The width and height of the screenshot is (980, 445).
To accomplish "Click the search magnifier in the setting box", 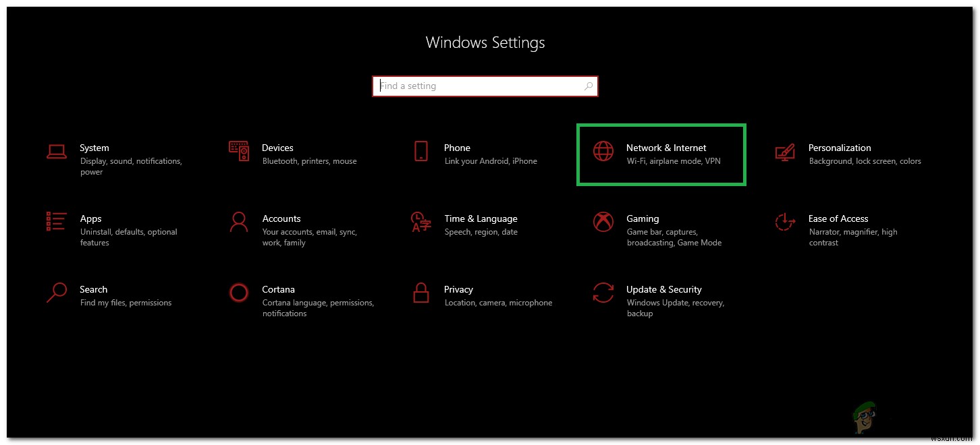I will (x=588, y=86).
